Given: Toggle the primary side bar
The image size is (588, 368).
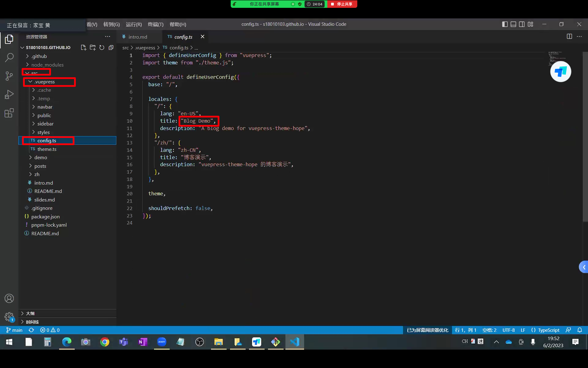Looking at the screenshot, I should [505, 24].
